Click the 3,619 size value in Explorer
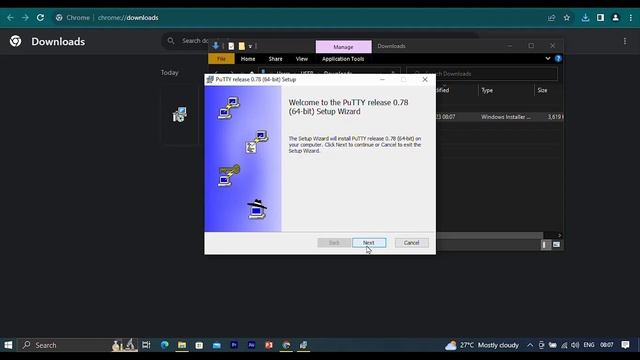Screen dimensions: 640x360 pos(554,117)
